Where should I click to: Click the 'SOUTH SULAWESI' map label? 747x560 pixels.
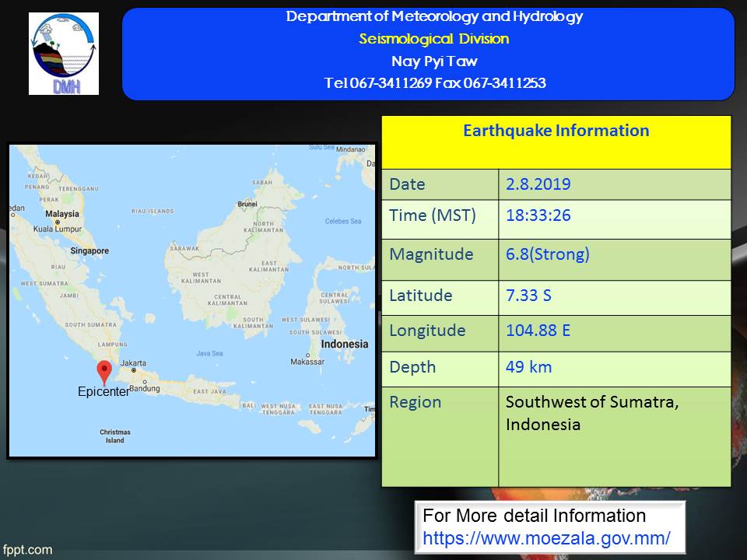pos(315,332)
